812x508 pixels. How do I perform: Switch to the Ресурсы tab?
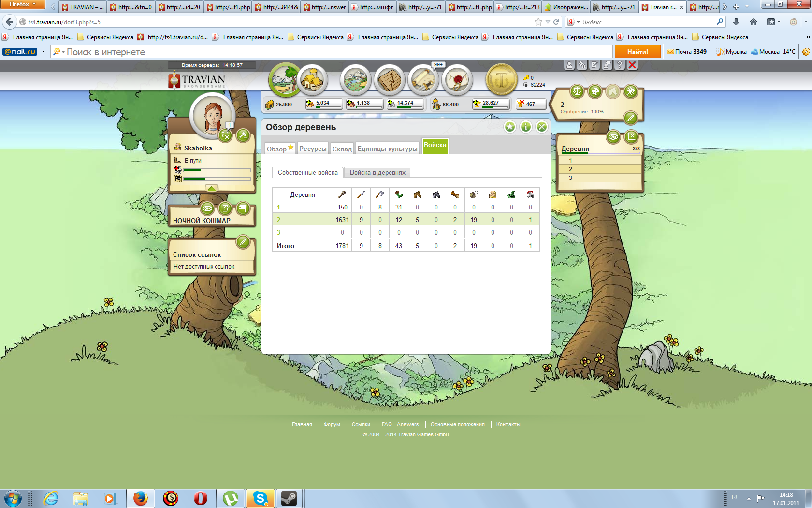[313, 149]
